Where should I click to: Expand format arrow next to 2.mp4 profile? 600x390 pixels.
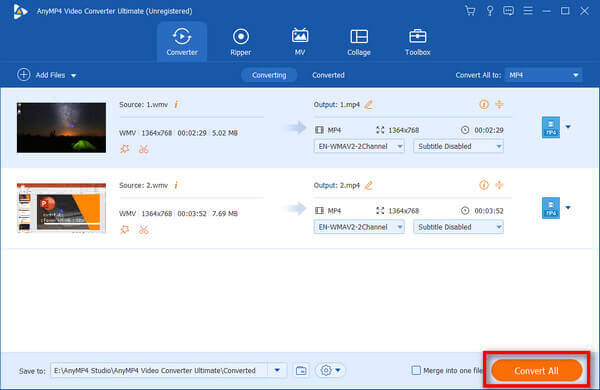[x=568, y=208]
